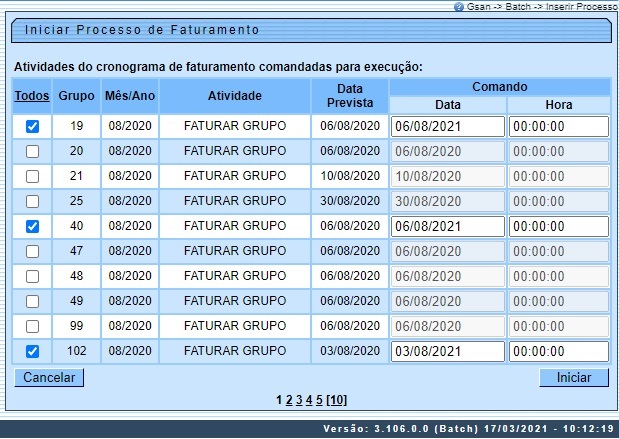Open page 3 in pagination
619x439 pixels.
pos(299,400)
